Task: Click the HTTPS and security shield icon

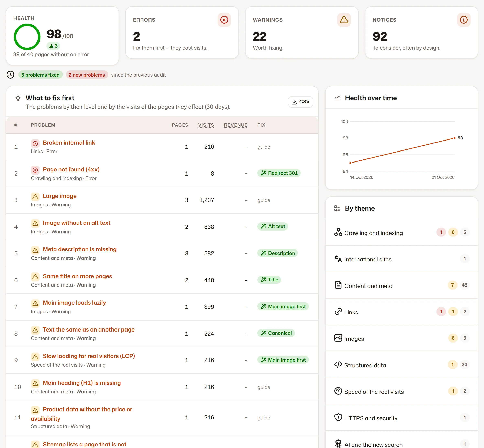Action: (x=338, y=417)
